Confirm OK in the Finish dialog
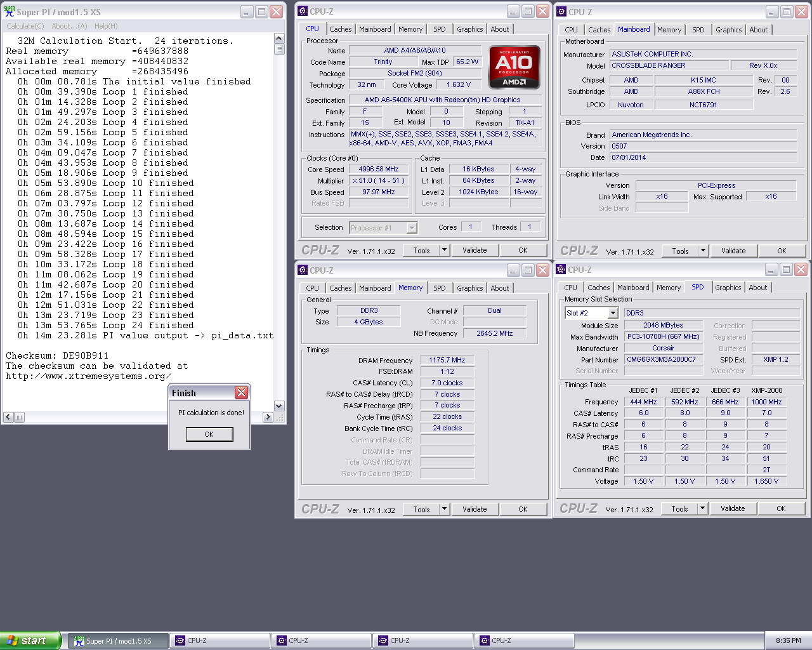This screenshot has height=650, width=812. pos(209,434)
